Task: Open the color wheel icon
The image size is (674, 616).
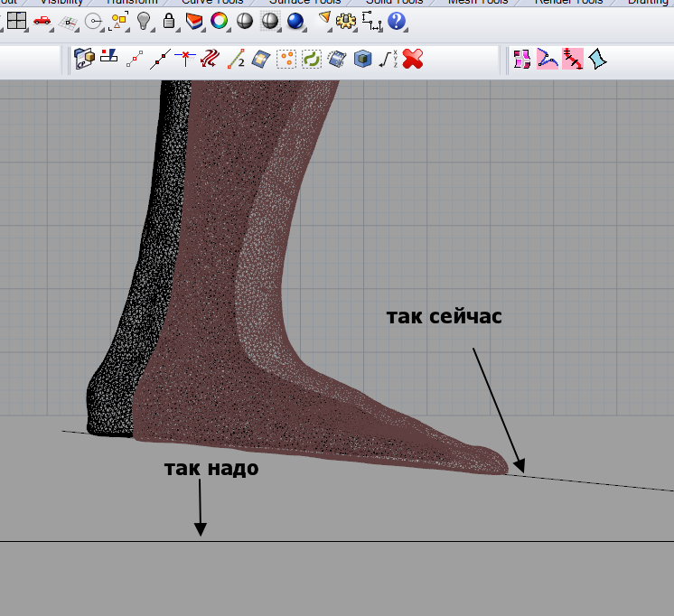Action: [219, 20]
